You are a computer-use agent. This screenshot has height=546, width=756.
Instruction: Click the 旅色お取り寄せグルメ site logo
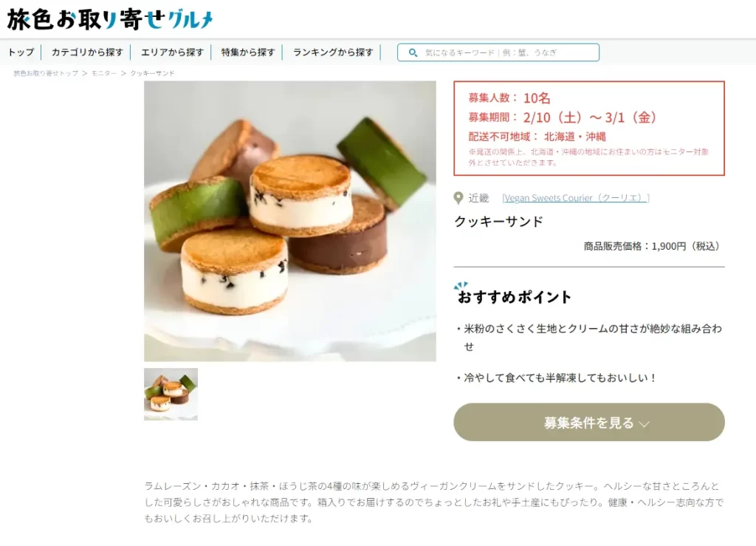(109, 20)
